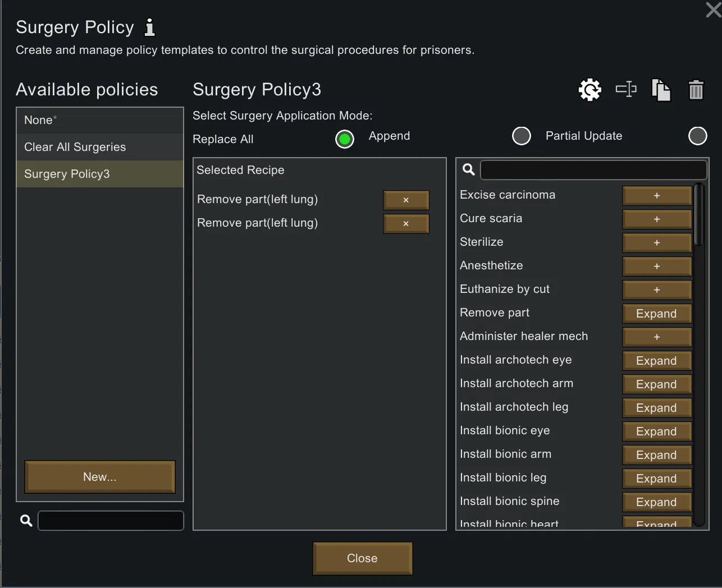Click the New... policy button
The height and width of the screenshot is (588, 722).
pyautogui.click(x=100, y=477)
